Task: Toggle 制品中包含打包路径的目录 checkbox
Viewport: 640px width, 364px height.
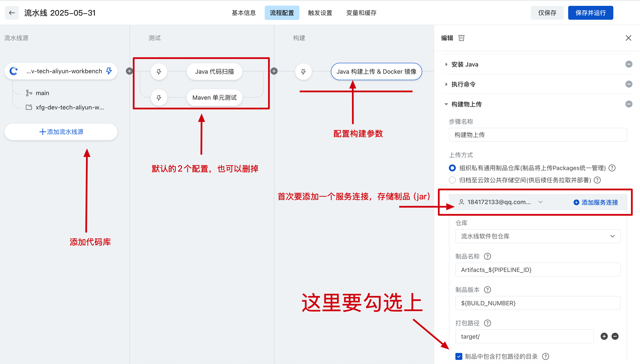Action: [x=459, y=356]
